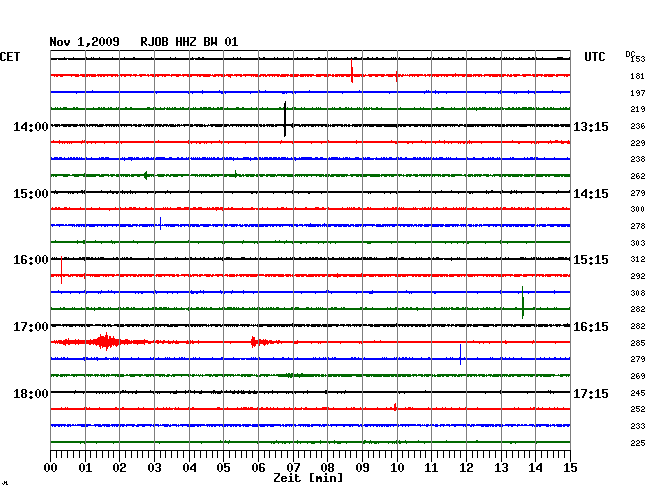Image resolution: width=650 pixels, height=494 pixels.
Task: Click the "14:15" UTC time label
Action: coord(591,194)
